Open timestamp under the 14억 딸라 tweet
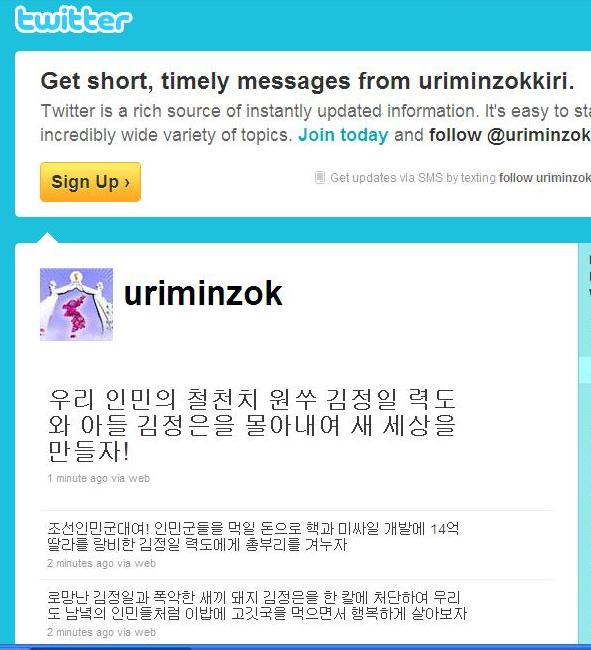 pyautogui.click(x=80, y=563)
